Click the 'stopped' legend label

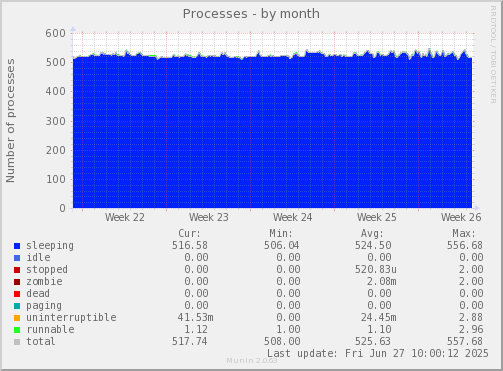(x=47, y=270)
